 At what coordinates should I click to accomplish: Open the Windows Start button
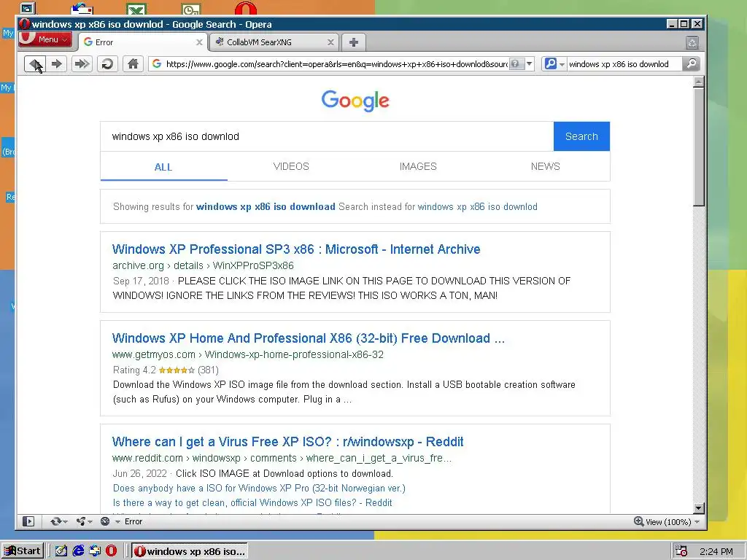pyautogui.click(x=23, y=551)
